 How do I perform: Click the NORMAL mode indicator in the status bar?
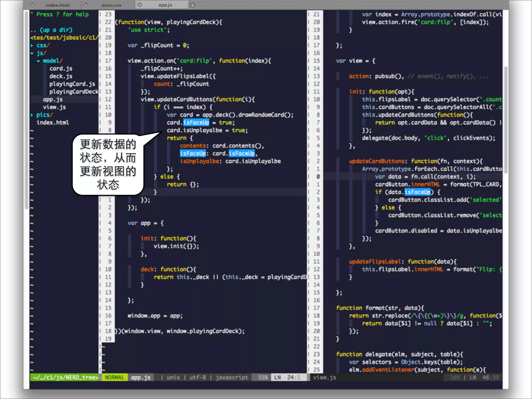(x=115, y=377)
